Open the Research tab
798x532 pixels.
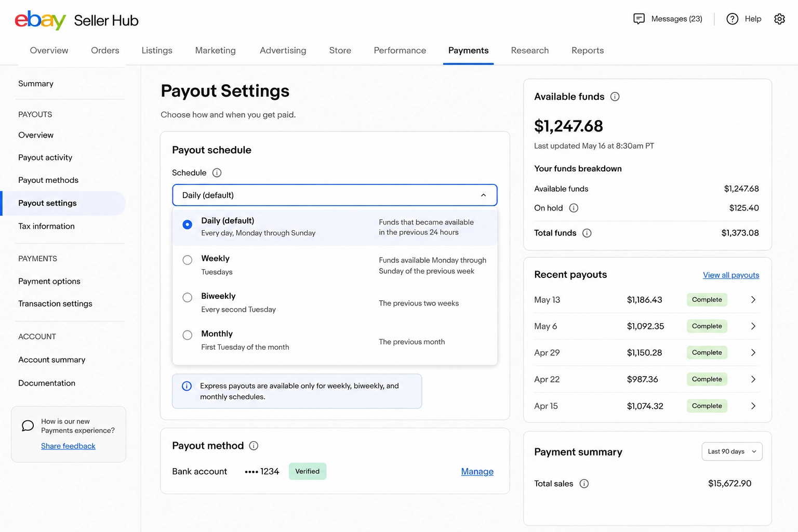point(530,50)
